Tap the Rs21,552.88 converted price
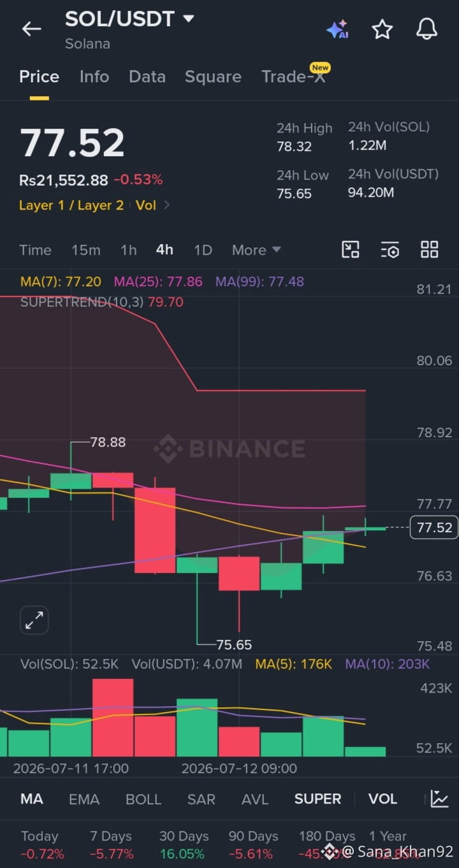Viewport: 459px width, 868px height. [64, 180]
